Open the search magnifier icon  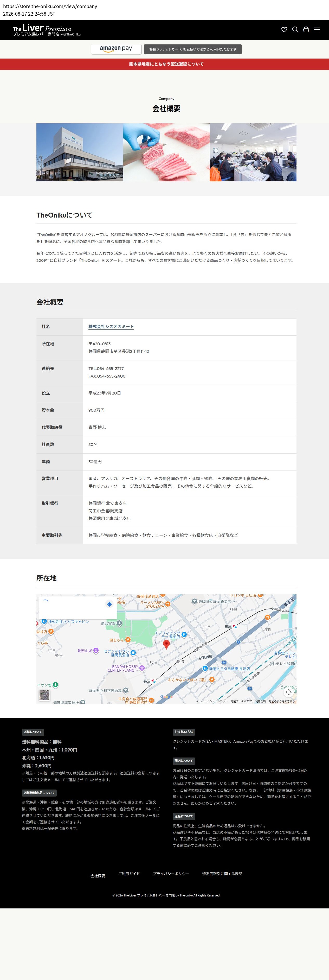tap(295, 30)
